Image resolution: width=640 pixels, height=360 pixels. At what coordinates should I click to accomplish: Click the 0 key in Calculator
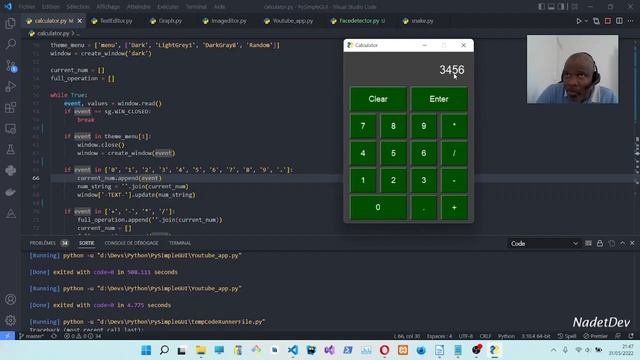point(378,207)
